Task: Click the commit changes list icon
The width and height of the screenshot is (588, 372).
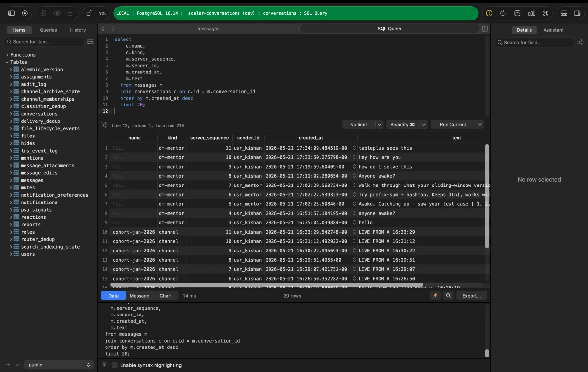Action: [x=71, y=13]
